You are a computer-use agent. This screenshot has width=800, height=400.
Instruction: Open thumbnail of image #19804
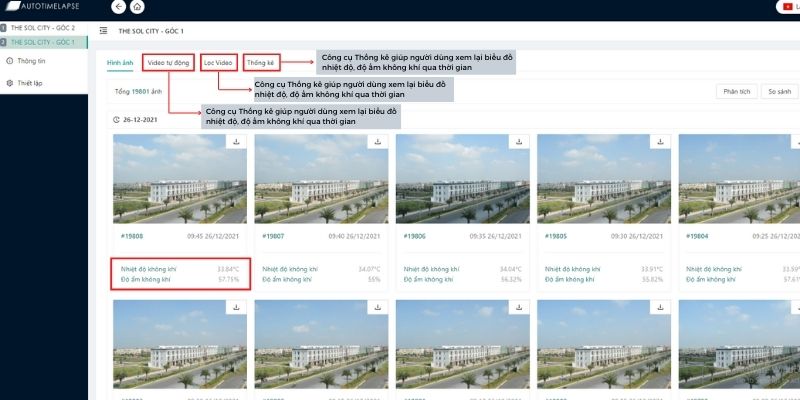(739, 179)
